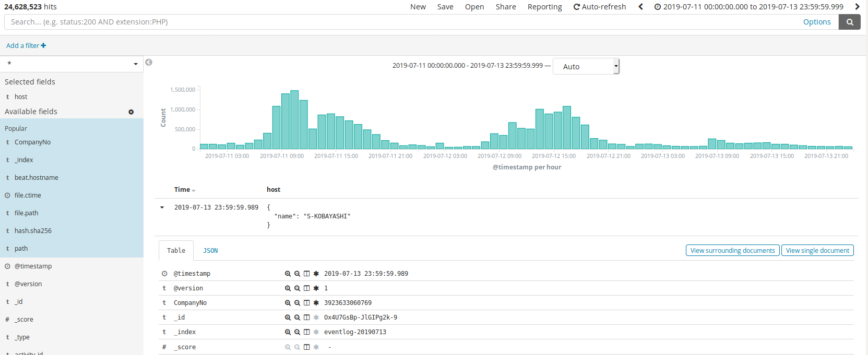This screenshot has height=355, width=868.
Task: Toggle @version column in table
Action: point(306,288)
